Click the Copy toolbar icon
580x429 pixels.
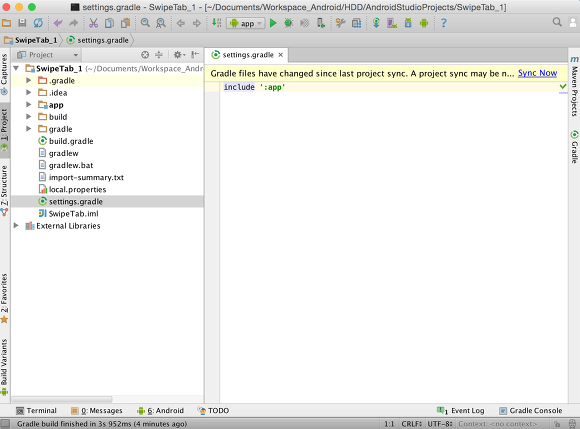click(109, 23)
